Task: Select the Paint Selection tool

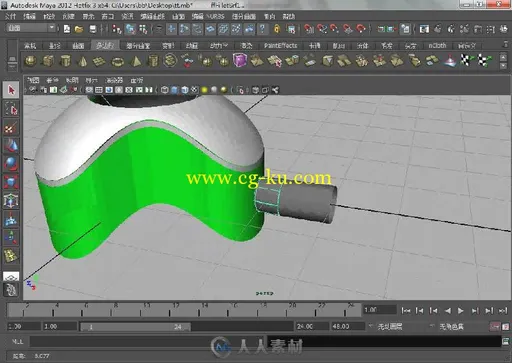Action: (11, 128)
